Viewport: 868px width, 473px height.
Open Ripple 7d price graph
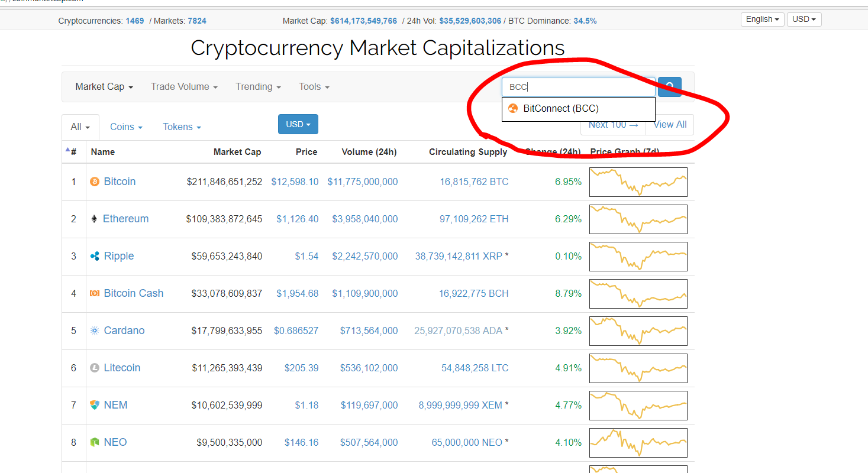pyautogui.click(x=638, y=257)
